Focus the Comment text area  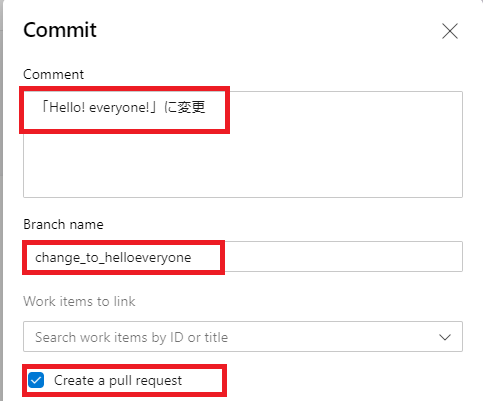tap(243, 144)
